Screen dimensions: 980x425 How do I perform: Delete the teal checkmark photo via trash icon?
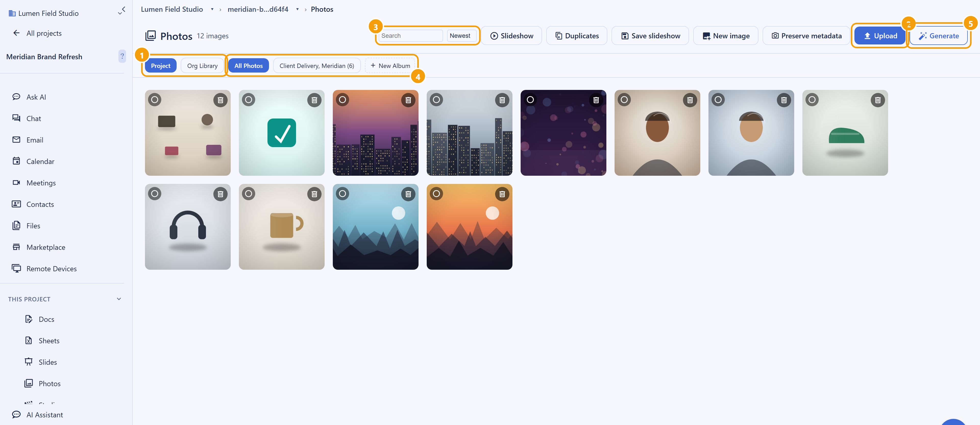[x=314, y=100]
